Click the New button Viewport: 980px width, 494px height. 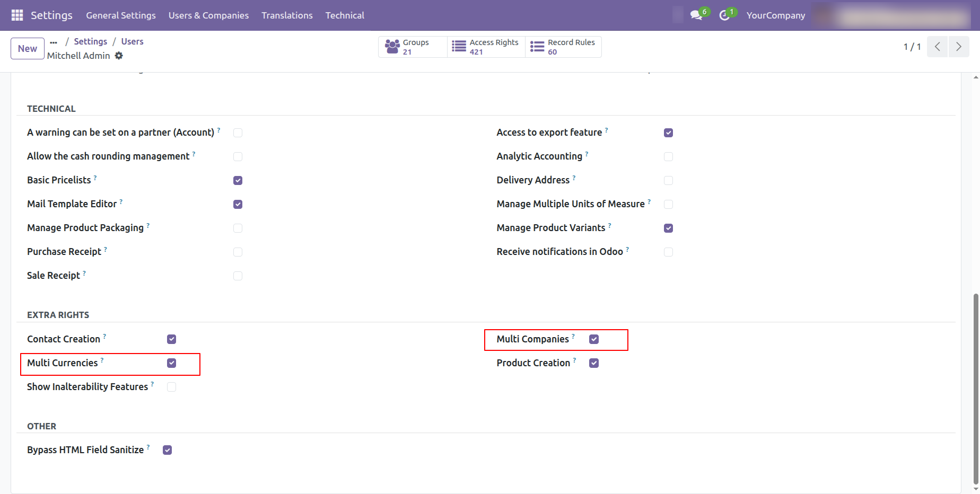coord(28,49)
